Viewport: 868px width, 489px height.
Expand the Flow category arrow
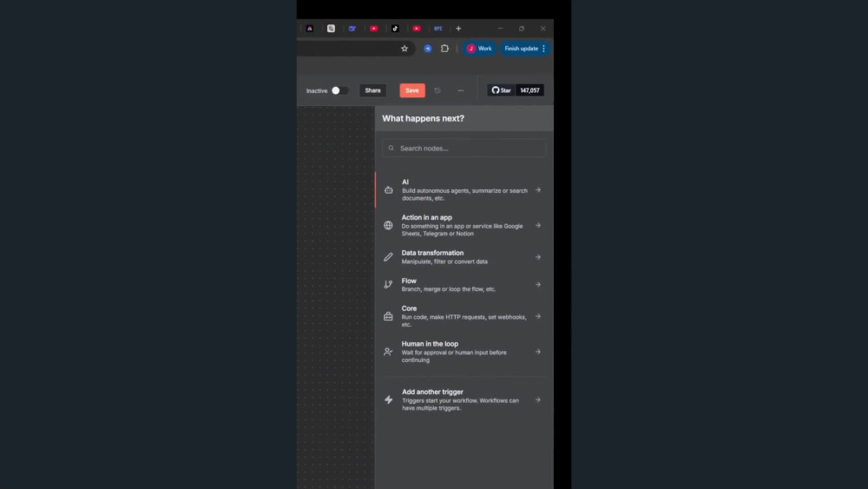coord(538,285)
